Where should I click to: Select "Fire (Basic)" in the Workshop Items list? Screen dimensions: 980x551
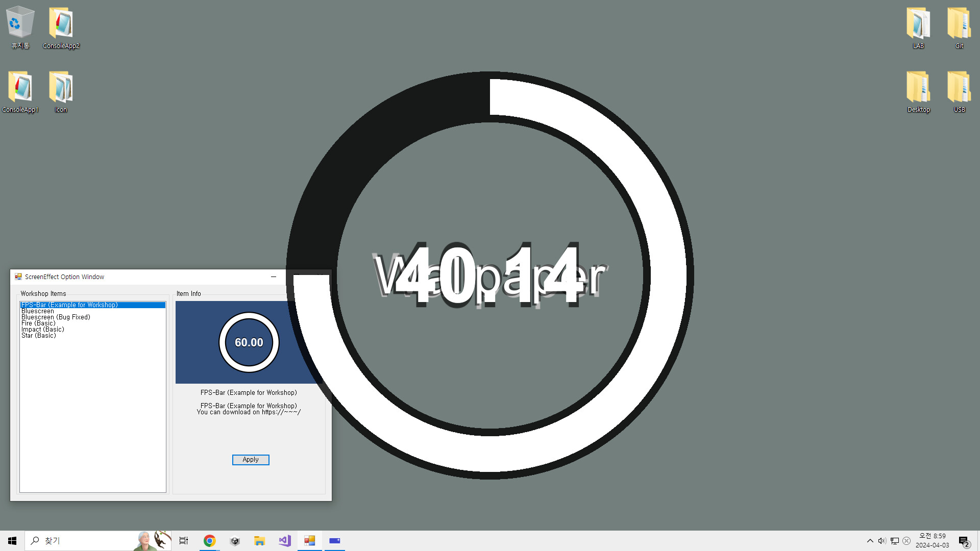point(38,323)
